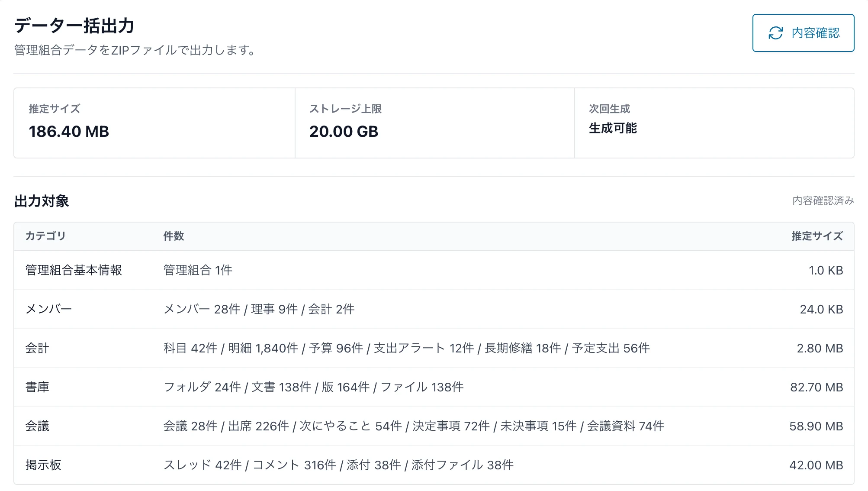The width and height of the screenshot is (868, 491).
Task: Click the size value 42.00 MB
Action: coord(816,465)
